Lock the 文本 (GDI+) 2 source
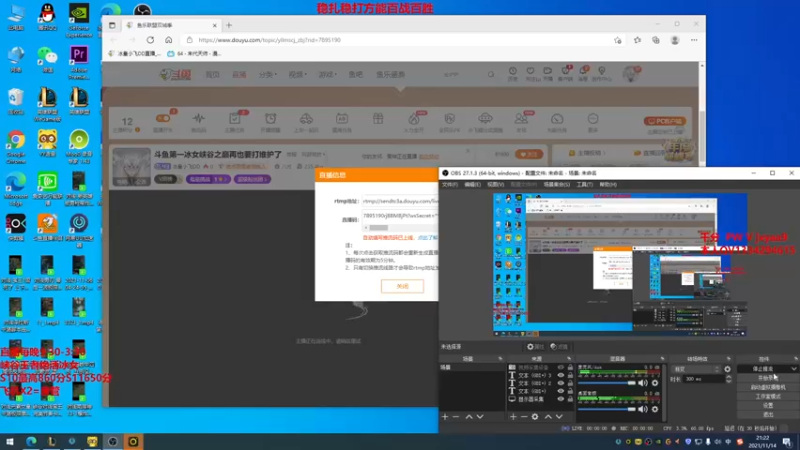The width and height of the screenshot is (800, 450). (570, 383)
